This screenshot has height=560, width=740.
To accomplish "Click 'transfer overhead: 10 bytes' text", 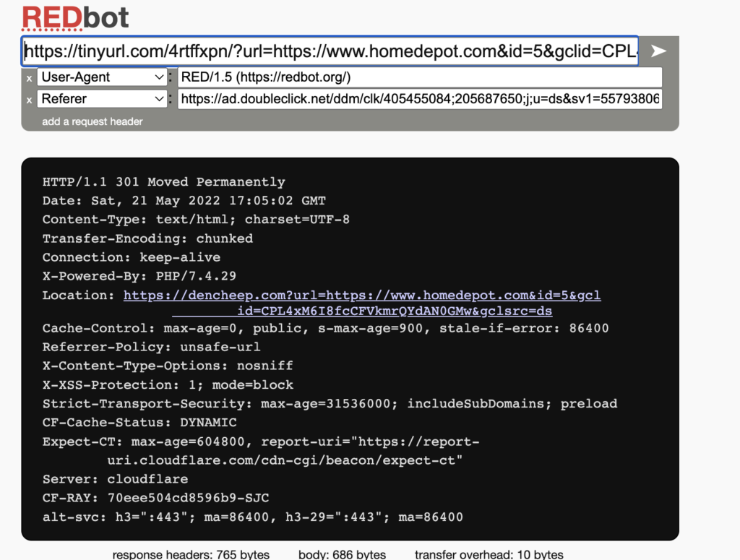I will [489, 554].
